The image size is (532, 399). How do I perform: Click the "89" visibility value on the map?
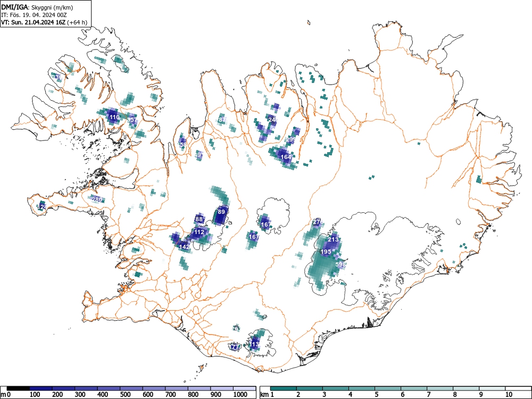221,212
